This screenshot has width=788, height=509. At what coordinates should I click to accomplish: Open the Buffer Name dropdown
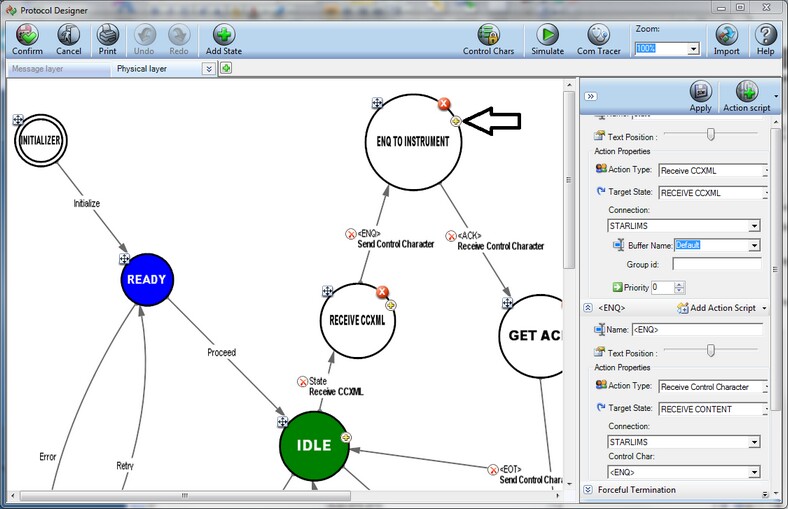[x=754, y=245]
